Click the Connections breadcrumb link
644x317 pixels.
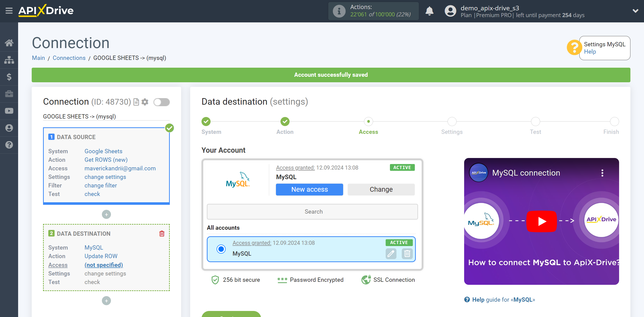coord(69,58)
